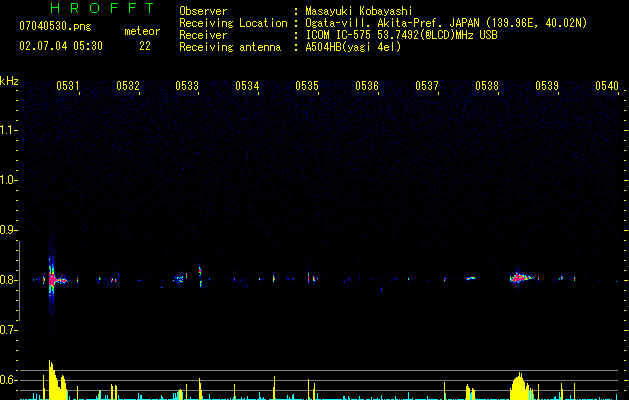
Task: Click the 0531 time axis marker
Action: (x=67, y=86)
